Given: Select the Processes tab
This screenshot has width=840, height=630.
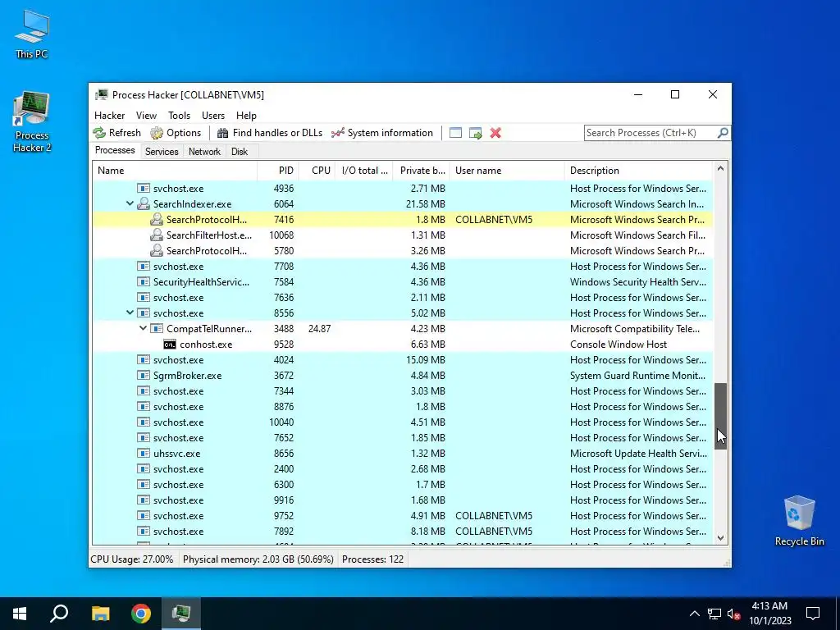Looking at the screenshot, I should [115, 151].
